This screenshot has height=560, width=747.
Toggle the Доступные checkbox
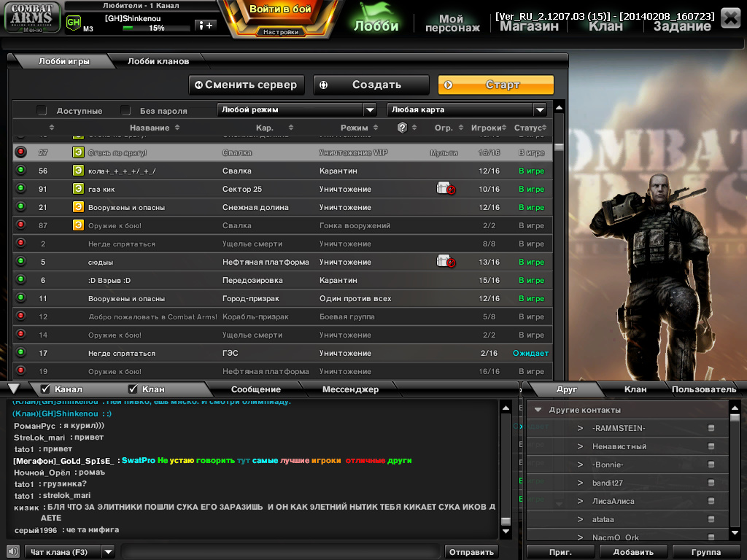pyautogui.click(x=42, y=111)
